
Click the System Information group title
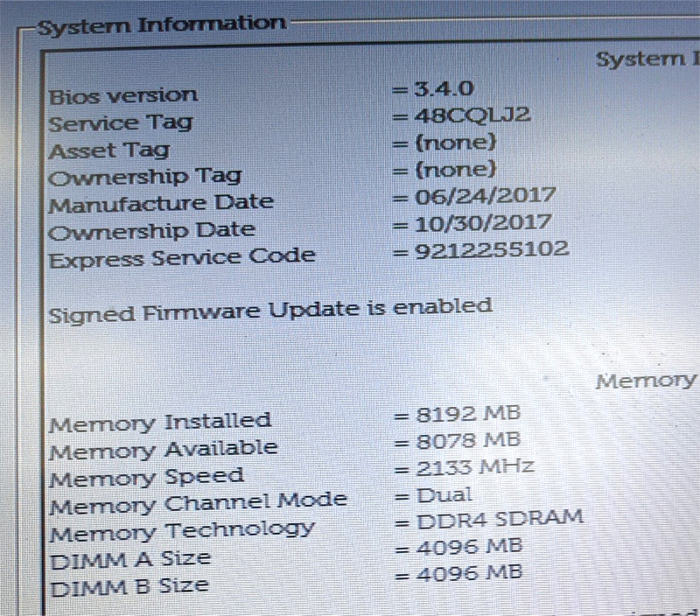click(162, 25)
